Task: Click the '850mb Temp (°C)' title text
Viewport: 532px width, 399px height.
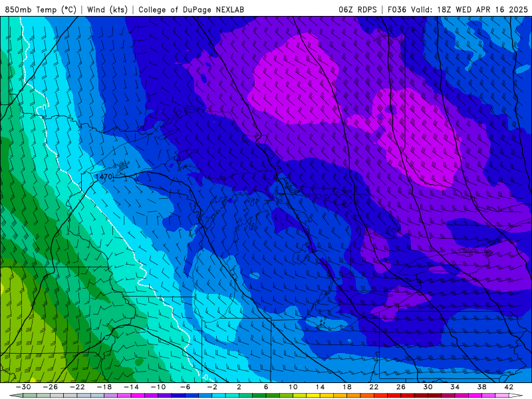Action: [x=41, y=9]
